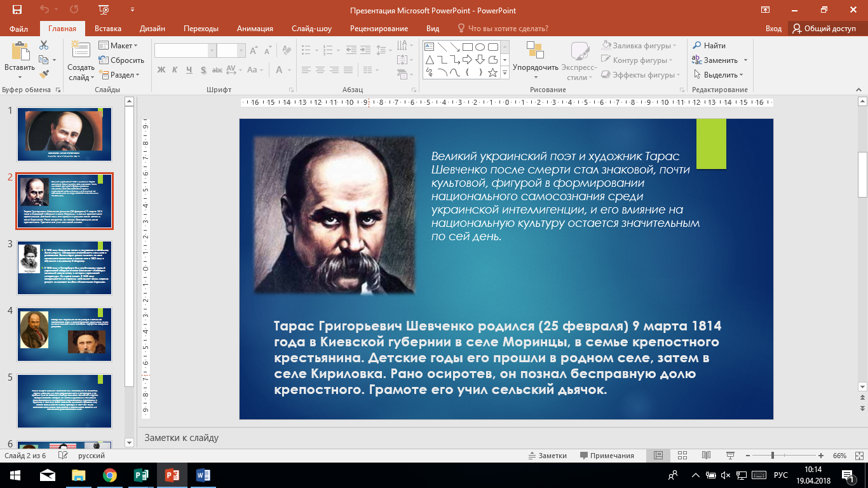Toggle strikethrough abc formatting
The image size is (868, 488).
tap(217, 70)
